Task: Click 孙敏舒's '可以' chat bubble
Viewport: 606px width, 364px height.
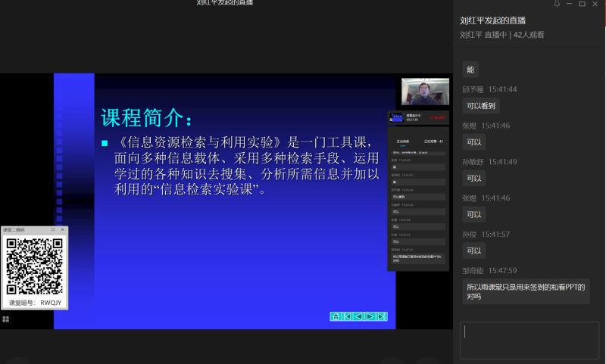Action: click(x=474, y=179)
